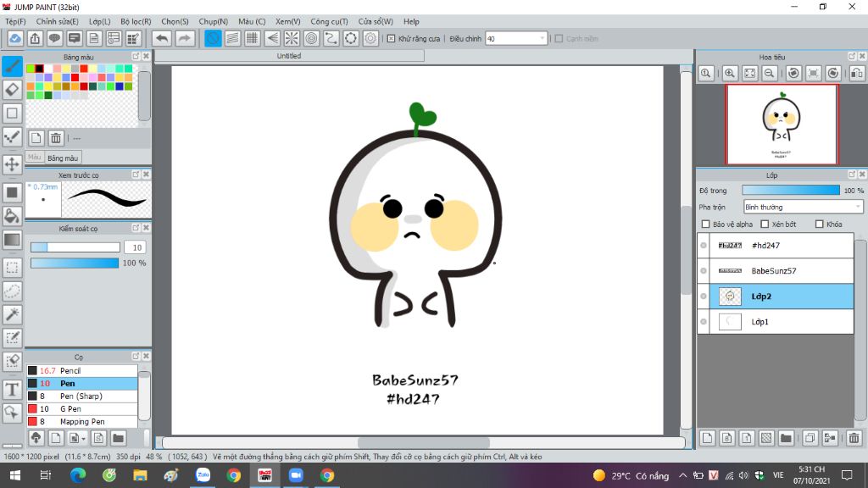
Task: Open the Điều chỉnh value dropdown
Action: (x=542, y=39)
